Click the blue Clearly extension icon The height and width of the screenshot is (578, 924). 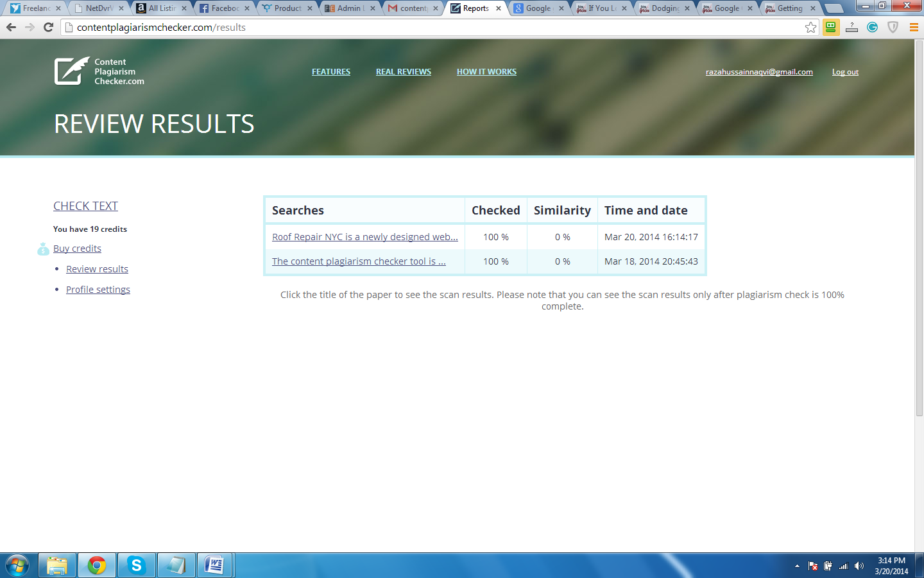872,27
